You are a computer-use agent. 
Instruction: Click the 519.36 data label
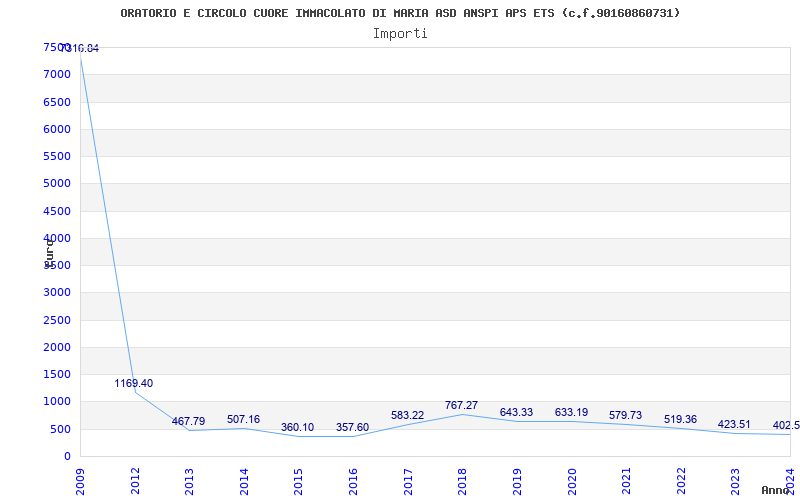pos(680,419)
